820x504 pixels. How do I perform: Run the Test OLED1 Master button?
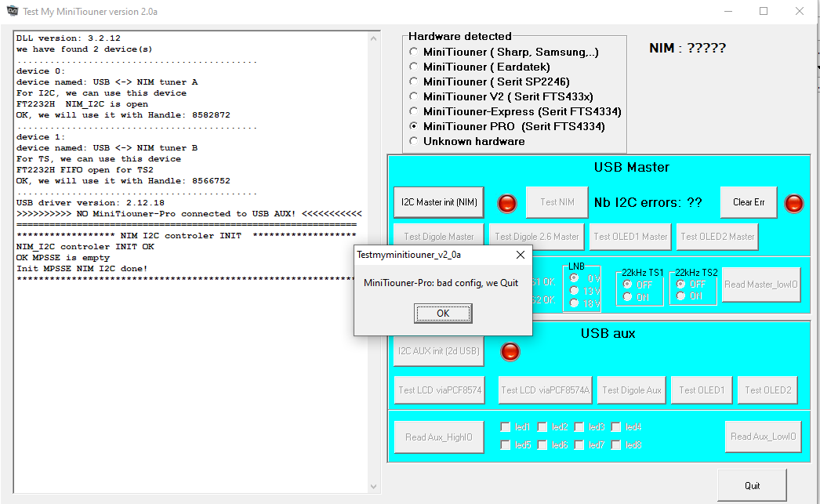[x=630, y=237]
